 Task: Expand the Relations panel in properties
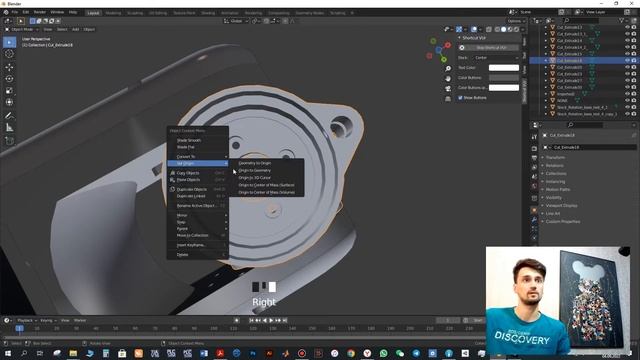click(x=554, y=166)
